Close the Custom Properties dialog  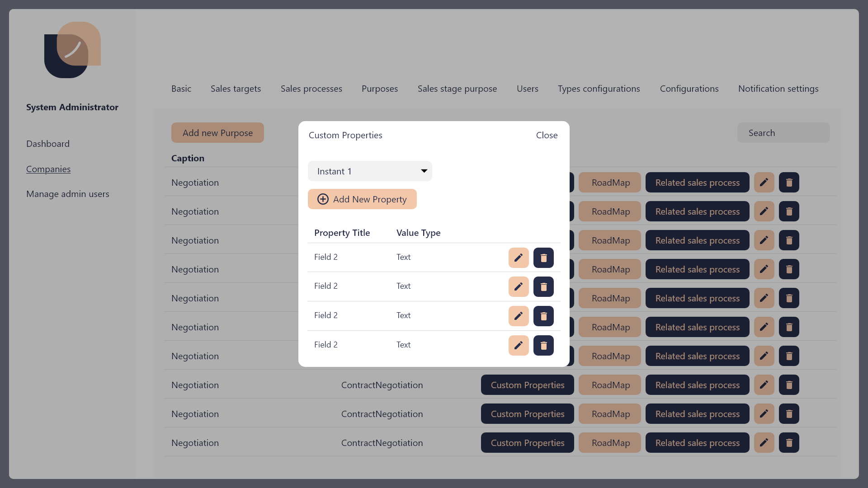547,135
